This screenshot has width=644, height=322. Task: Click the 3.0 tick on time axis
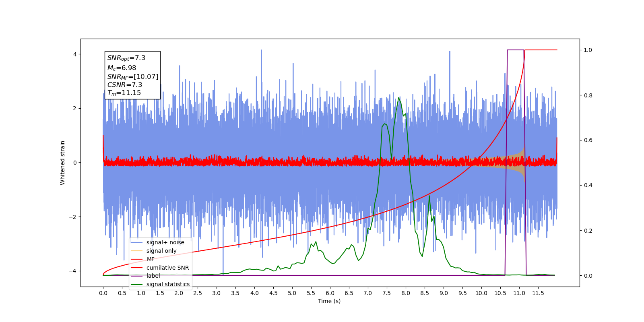(217, 293)
